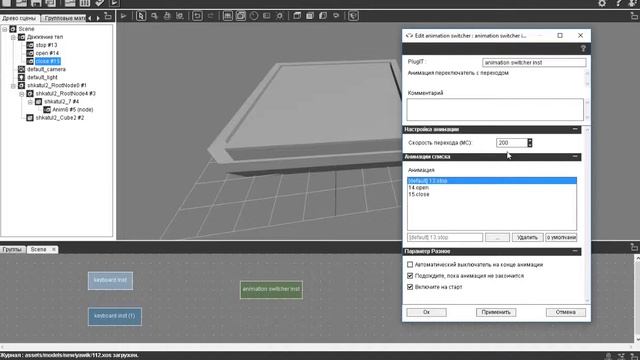Screen dimensions: 640x360
Task: Click the clock icon in viewport toolbar
Action: click(x=254, y=16)
